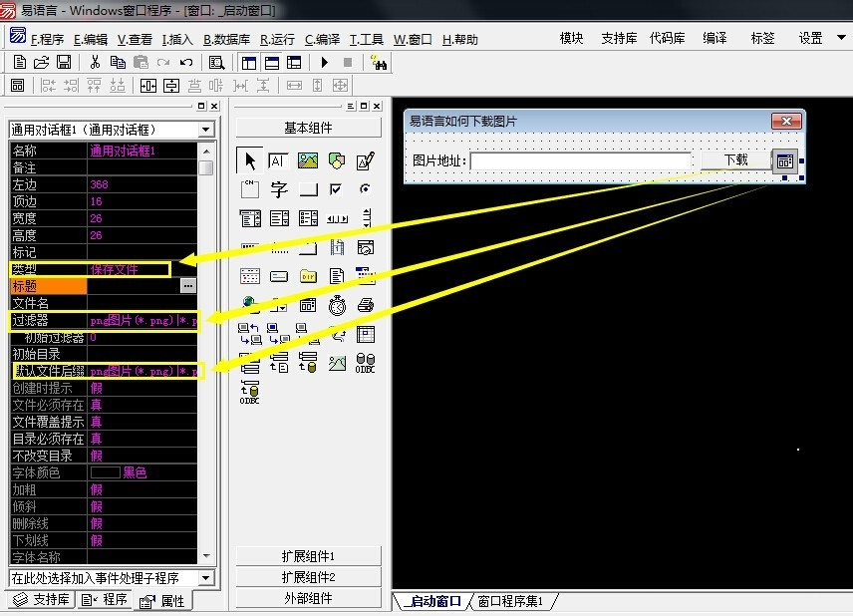The width and height of the screenshot is (853, 616).
Task: Select the printer component icon
Action: tap(366, 305)
